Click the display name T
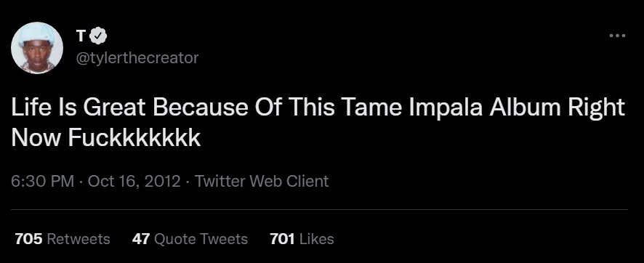Viewport: 644px width, 263px height. pos(81,36)
